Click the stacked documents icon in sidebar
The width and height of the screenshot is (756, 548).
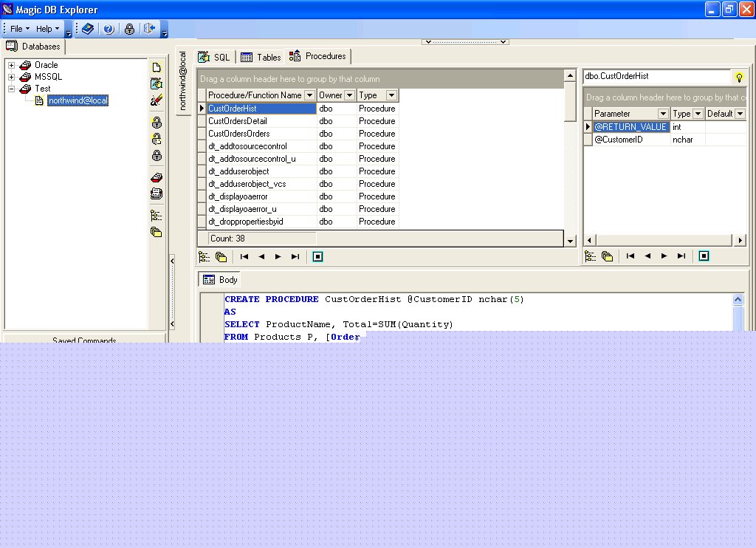point(157,194)
